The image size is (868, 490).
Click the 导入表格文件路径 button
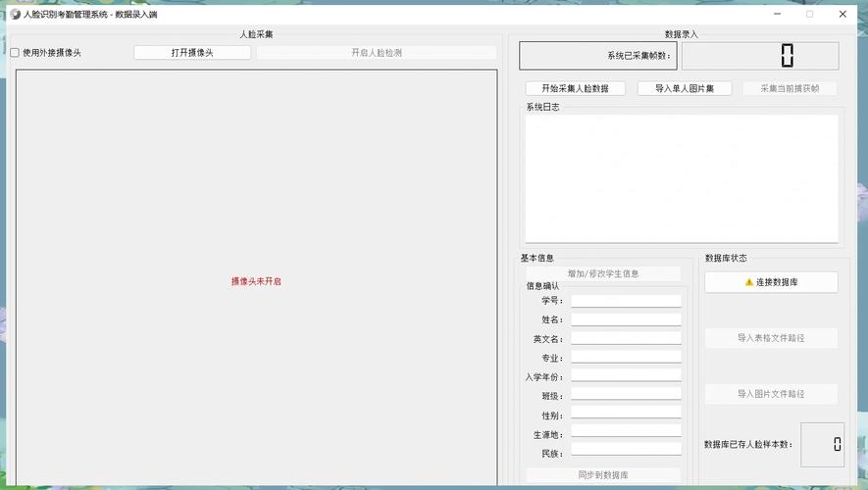tap(771, 338)
